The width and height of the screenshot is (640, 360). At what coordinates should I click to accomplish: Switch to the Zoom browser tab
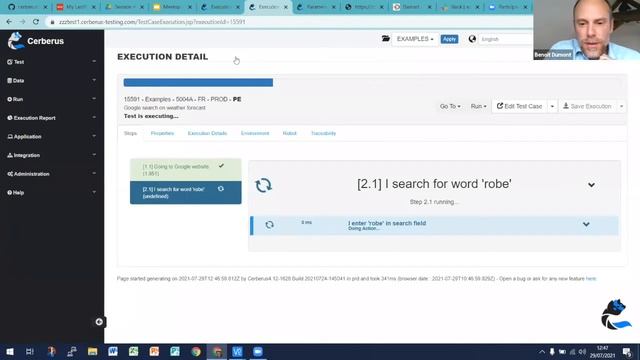click(x=509, y=7)
